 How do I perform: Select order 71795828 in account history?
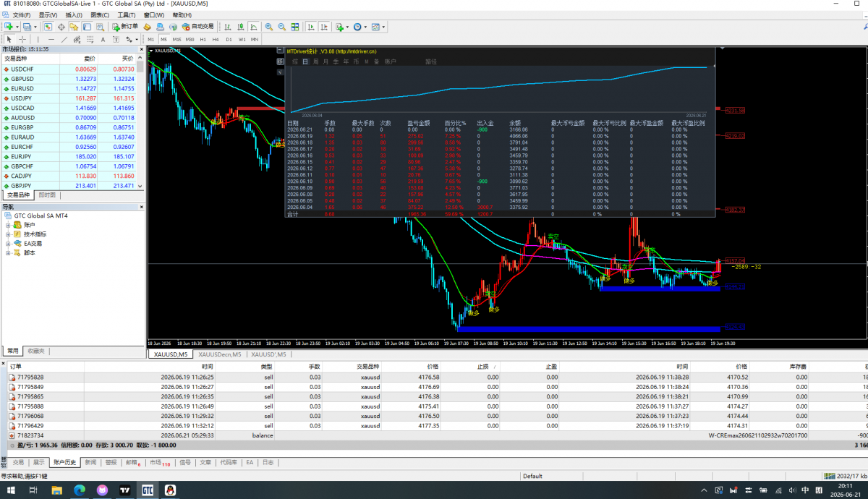pos(434,378)
